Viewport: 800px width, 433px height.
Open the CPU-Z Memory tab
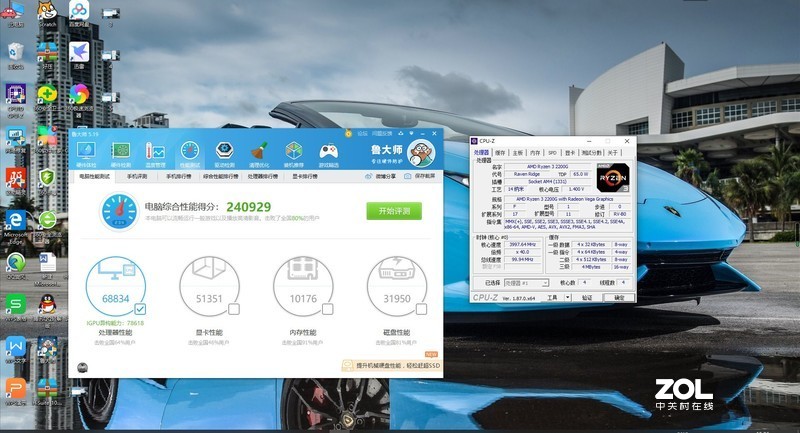(x=535, y=152)
